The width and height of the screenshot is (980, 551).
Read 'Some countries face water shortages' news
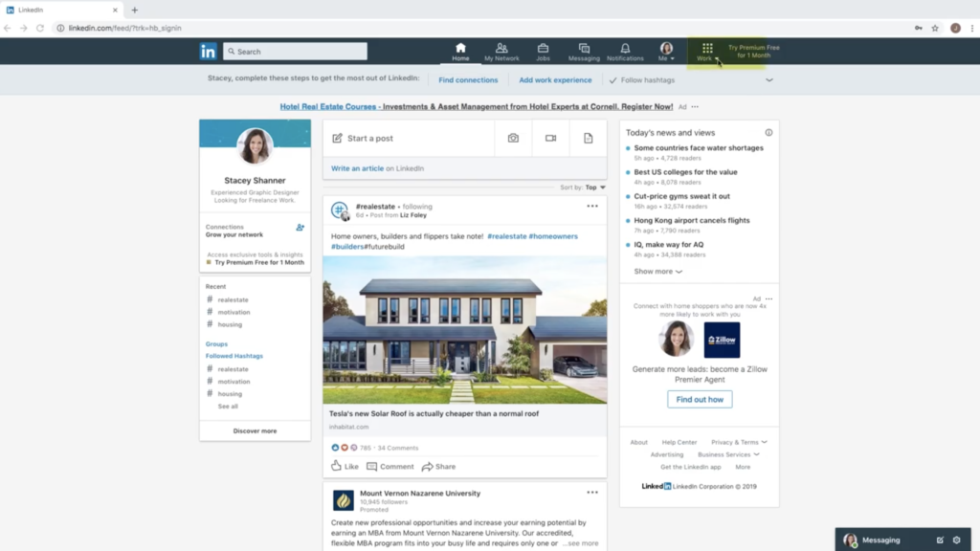click(698, 148)
